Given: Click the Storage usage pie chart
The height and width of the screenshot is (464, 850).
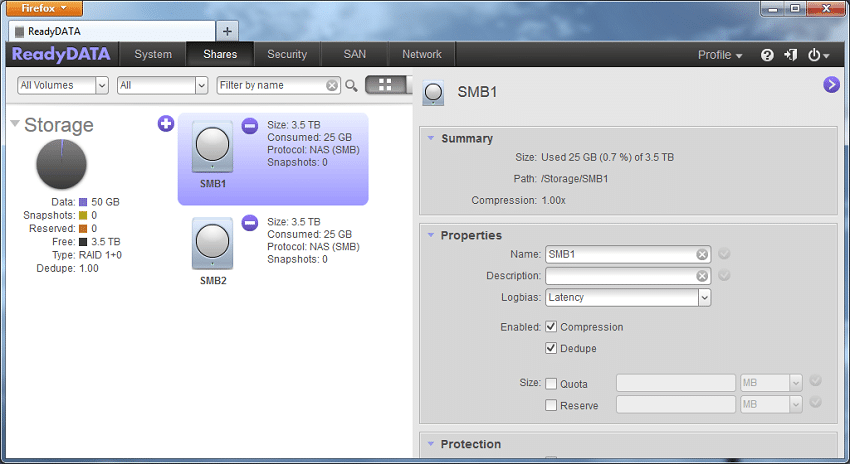Looking at the screenshot, I should click(x=61, y=164).
